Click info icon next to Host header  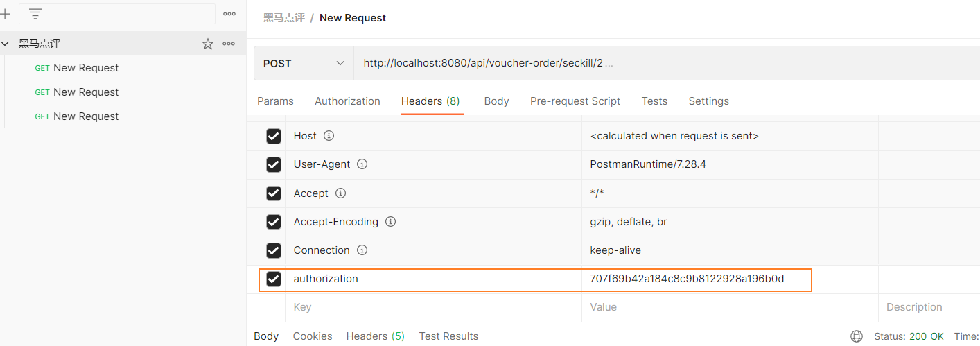point(329,136)
